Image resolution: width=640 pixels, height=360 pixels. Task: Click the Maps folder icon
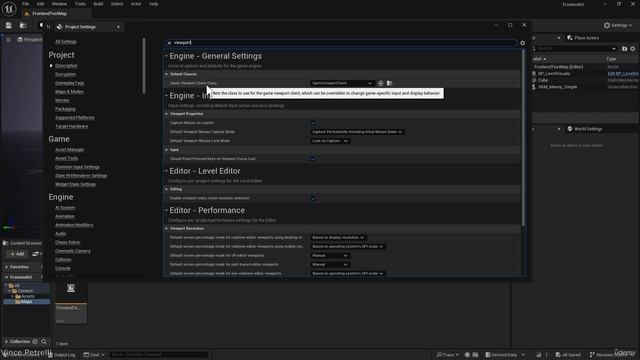click(x=18, y=302)
